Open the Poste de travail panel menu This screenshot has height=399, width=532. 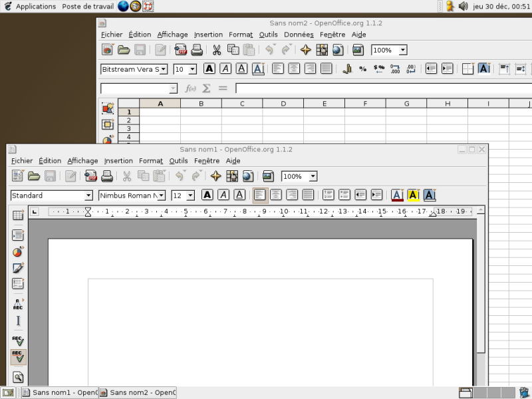click(x=88, y=7)
